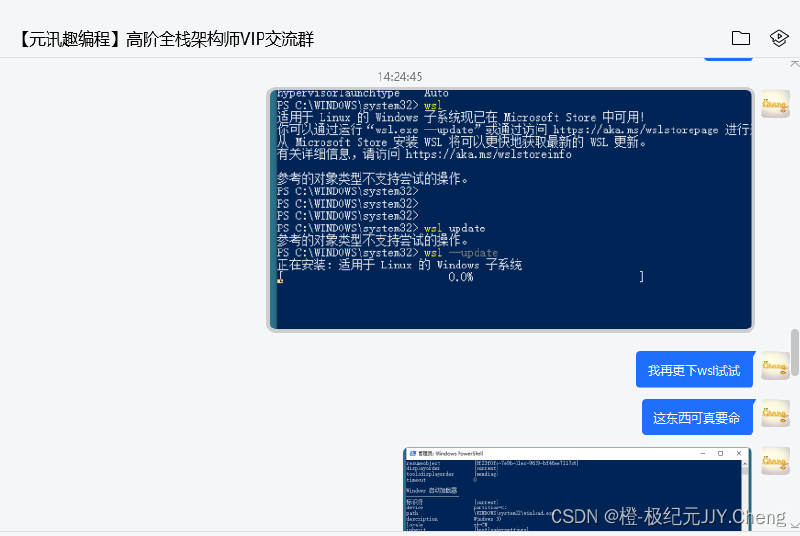This screenshot has height=536, width=800.
Task: Select the message '这东西可真要命'
Action: click(697, 418)
